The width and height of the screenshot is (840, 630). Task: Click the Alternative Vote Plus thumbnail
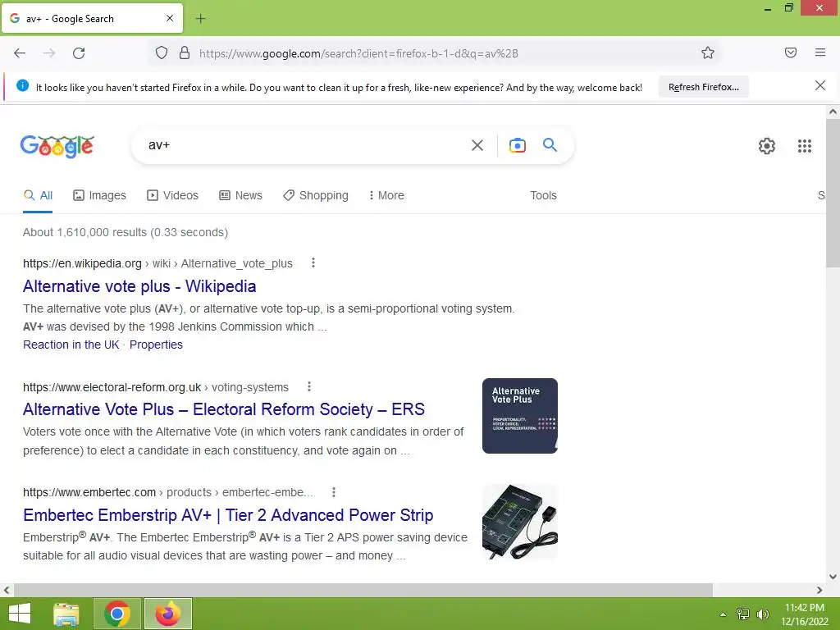pos(519,416)
